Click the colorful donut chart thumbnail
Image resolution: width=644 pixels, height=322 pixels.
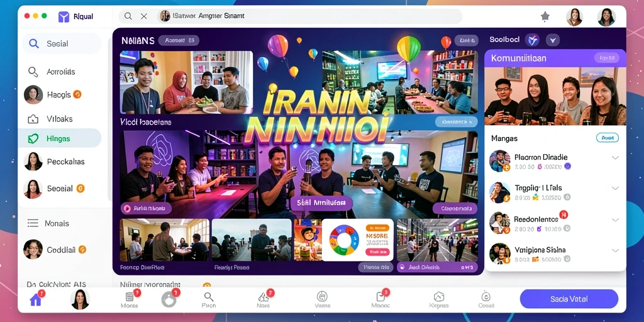(344, 240)
